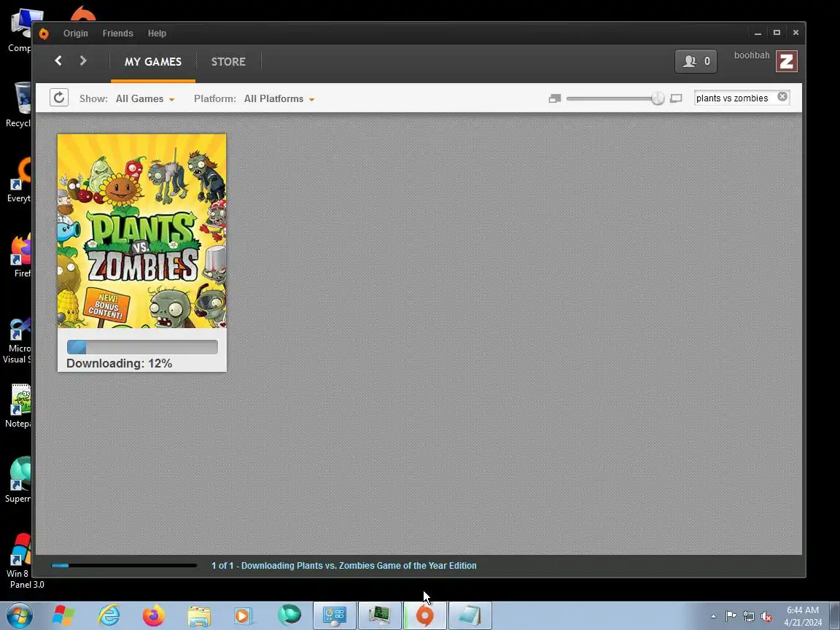The height and width of the screenshot is (630, 840).
Task: Open the Control Panel taskbar window
Action: click(334, 615)
